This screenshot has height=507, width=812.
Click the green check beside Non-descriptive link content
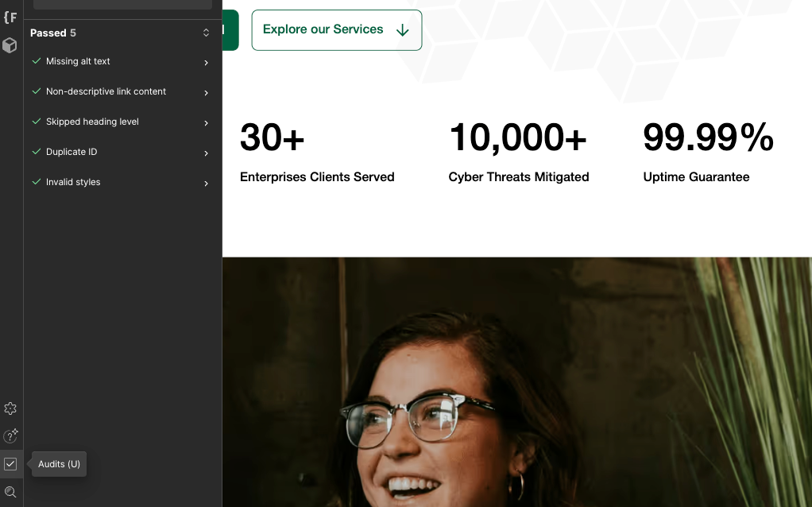[37, 91]
